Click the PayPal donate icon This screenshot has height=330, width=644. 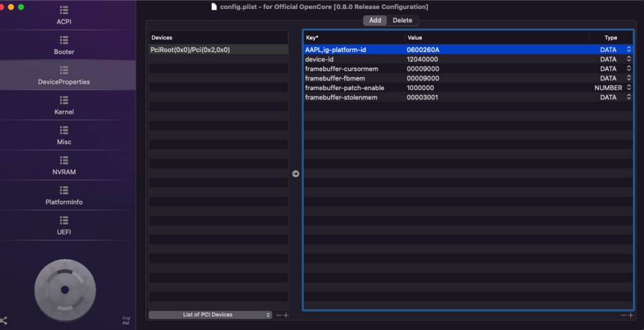tap(126, 320)
